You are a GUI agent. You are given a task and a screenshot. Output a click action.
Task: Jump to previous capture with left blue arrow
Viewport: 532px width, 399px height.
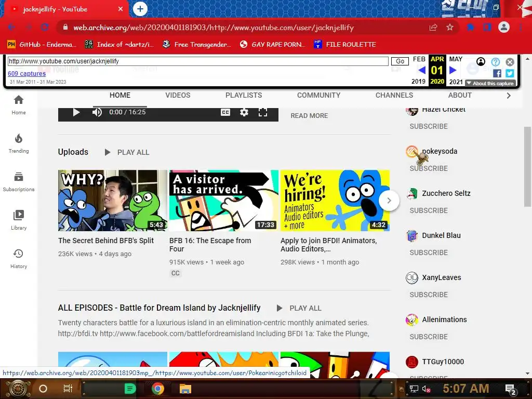(x=422, y=70)
